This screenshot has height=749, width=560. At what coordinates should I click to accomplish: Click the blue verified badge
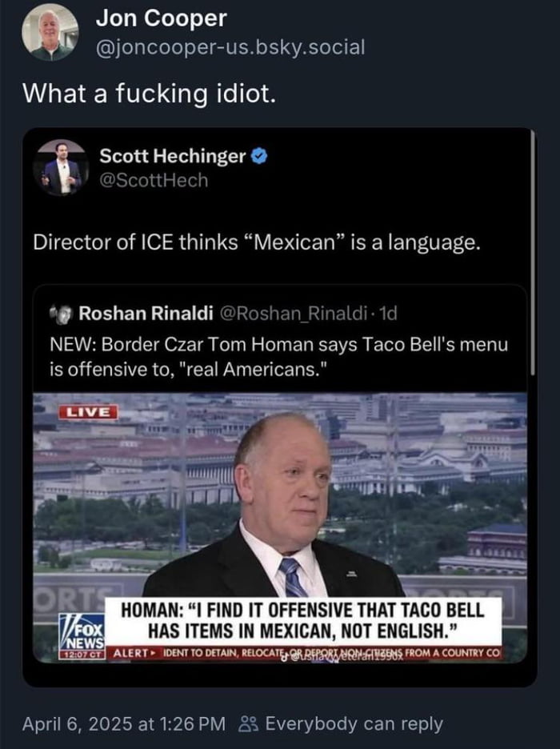259,157
